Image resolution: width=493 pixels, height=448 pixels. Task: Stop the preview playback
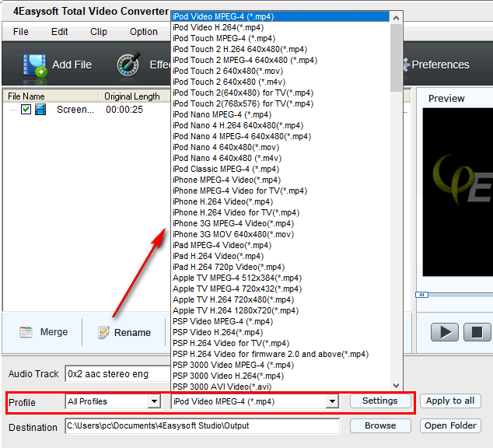[x=477, y=332]
